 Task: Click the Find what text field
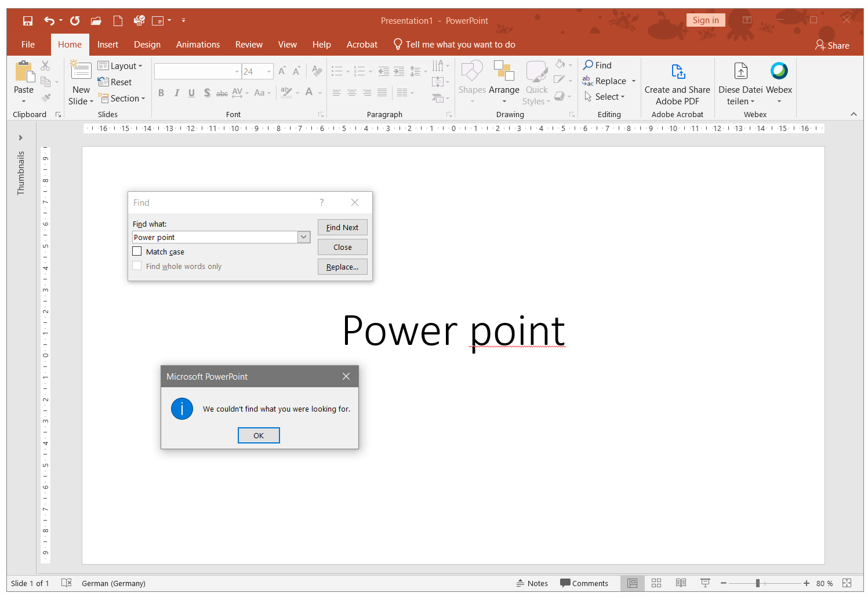[215, 237]
